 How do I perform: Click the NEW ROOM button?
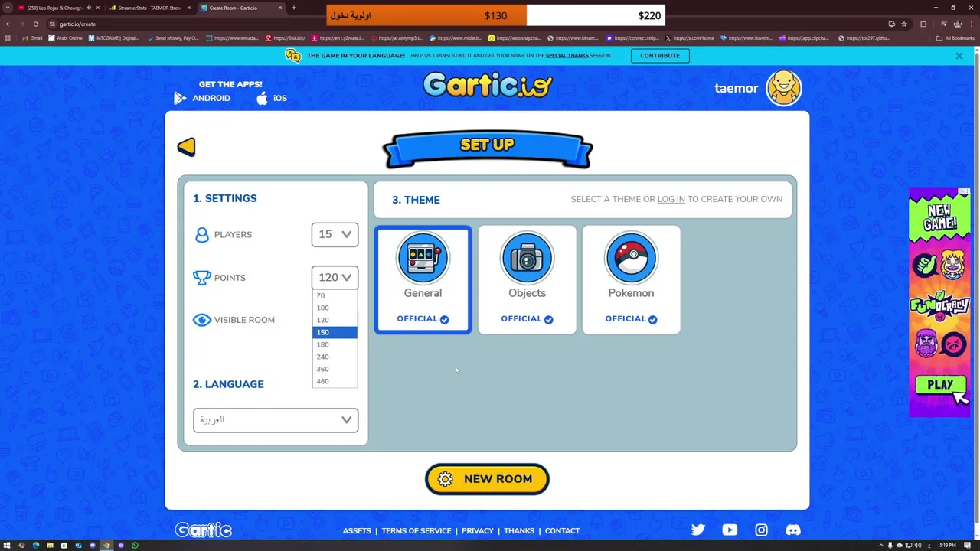(x=487, y=479)
